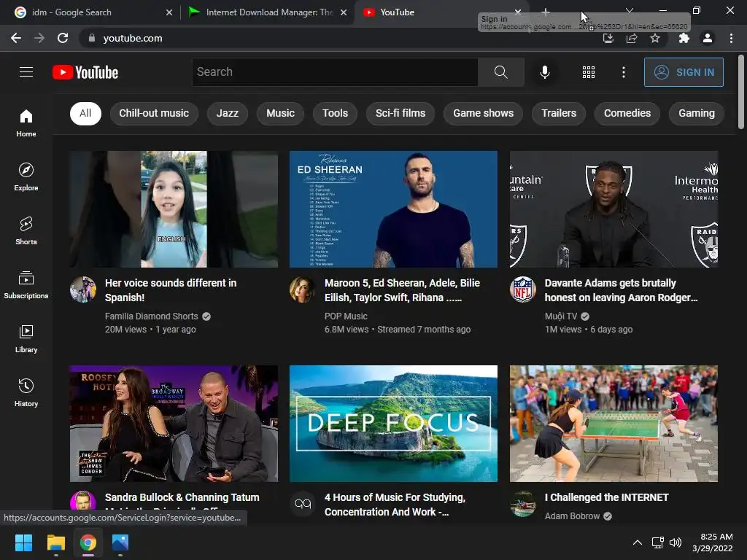The height and width of the screenshot is (560, 747).
Task: Open File Explorer from taskbar
Action: [55, 542]
